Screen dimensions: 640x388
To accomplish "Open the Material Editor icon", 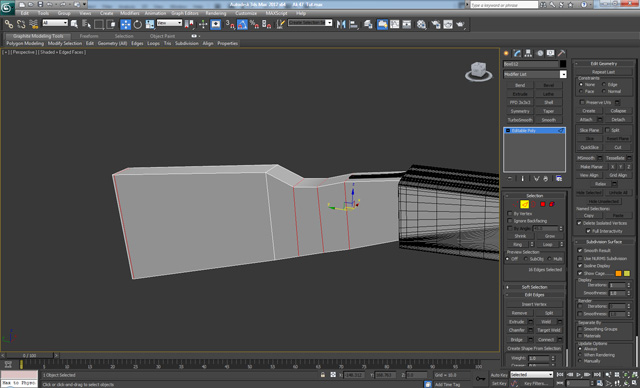I will 421,24.
